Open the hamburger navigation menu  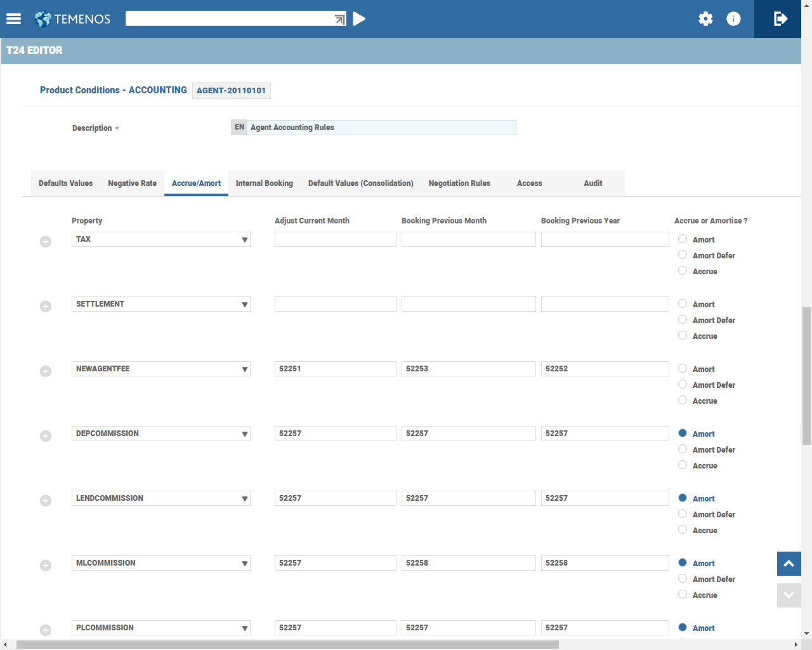(x=13, y=19)
